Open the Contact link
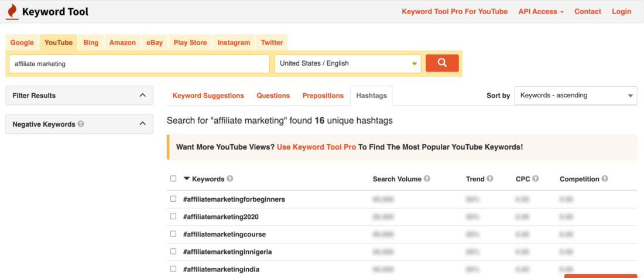 [x=588, y=12]
